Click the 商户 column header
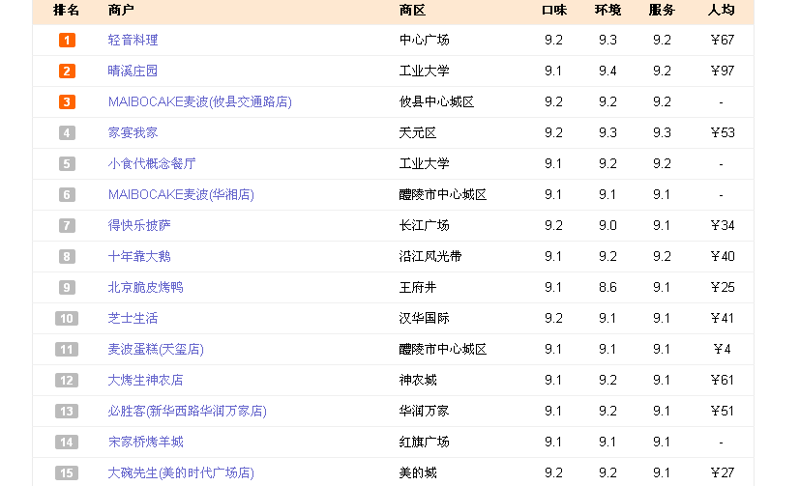Screen dimensions: 800x486 click(x=121, y=10)
